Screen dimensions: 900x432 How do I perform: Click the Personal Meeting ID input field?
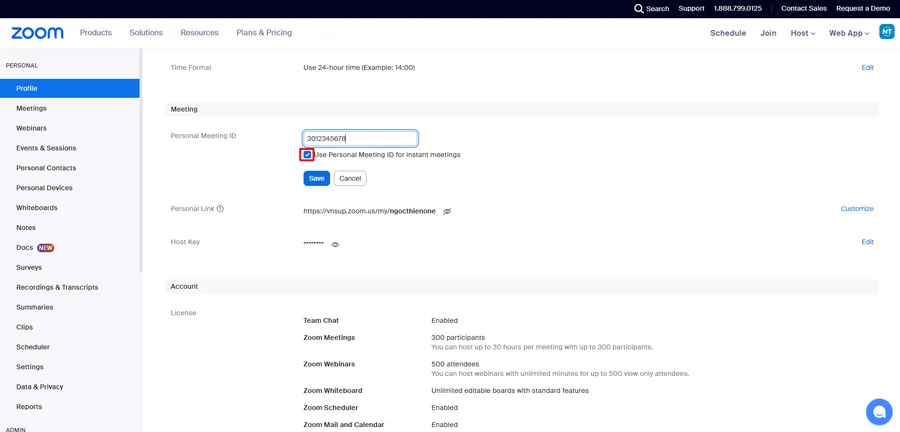tap(360, 138)
